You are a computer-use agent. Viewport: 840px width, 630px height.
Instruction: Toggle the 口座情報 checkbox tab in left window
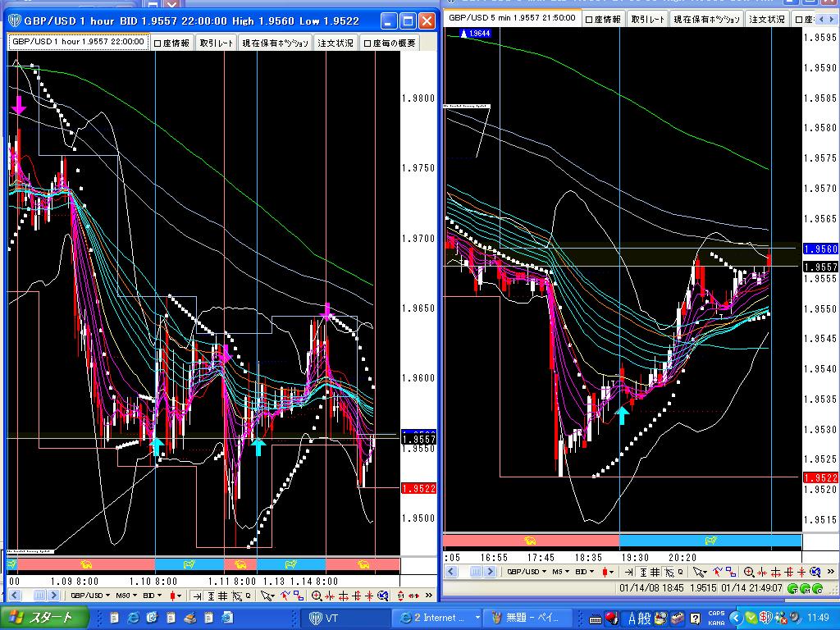(171, 43)
